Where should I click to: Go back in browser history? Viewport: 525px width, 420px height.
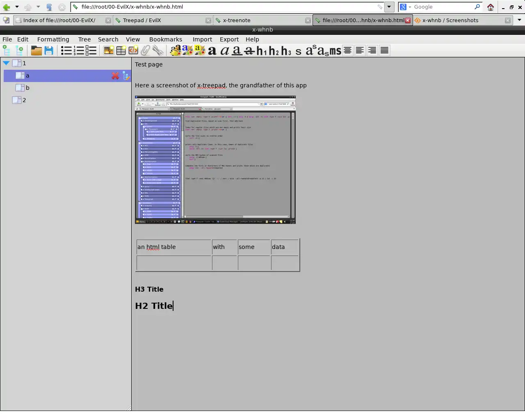click(7, 7)
